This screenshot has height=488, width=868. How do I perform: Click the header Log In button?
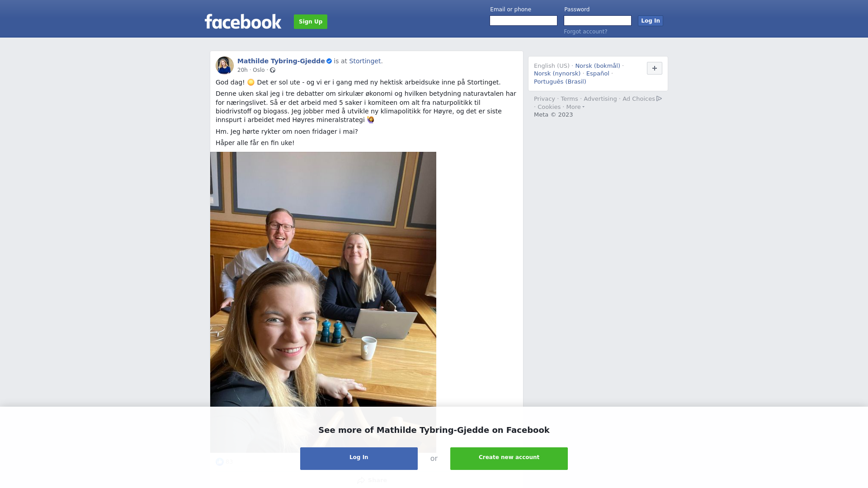651,21
